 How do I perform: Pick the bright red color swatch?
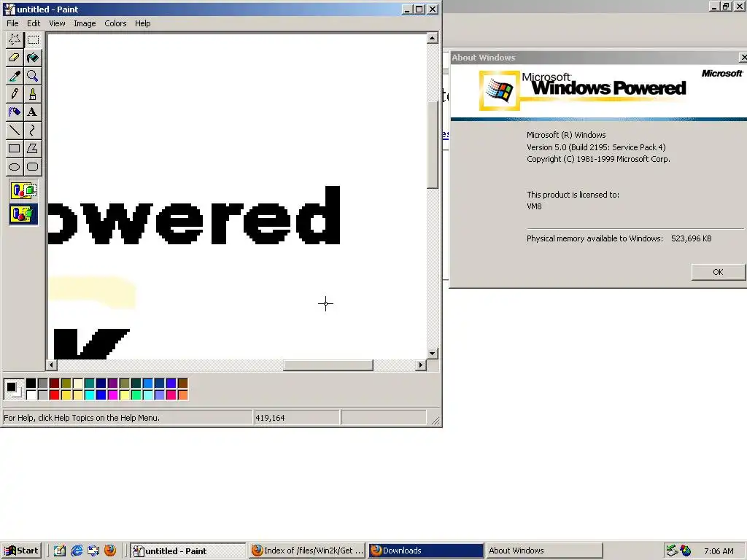54,394
